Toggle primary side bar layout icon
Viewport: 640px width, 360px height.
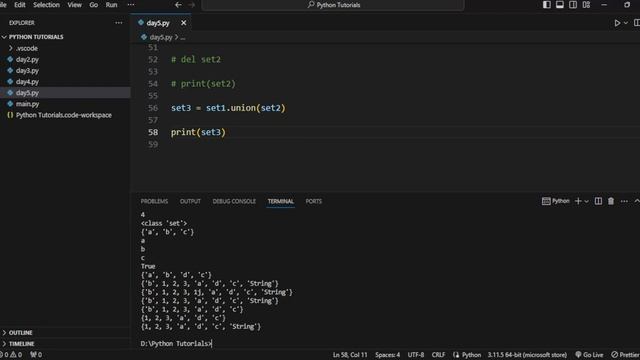point(547,5)
